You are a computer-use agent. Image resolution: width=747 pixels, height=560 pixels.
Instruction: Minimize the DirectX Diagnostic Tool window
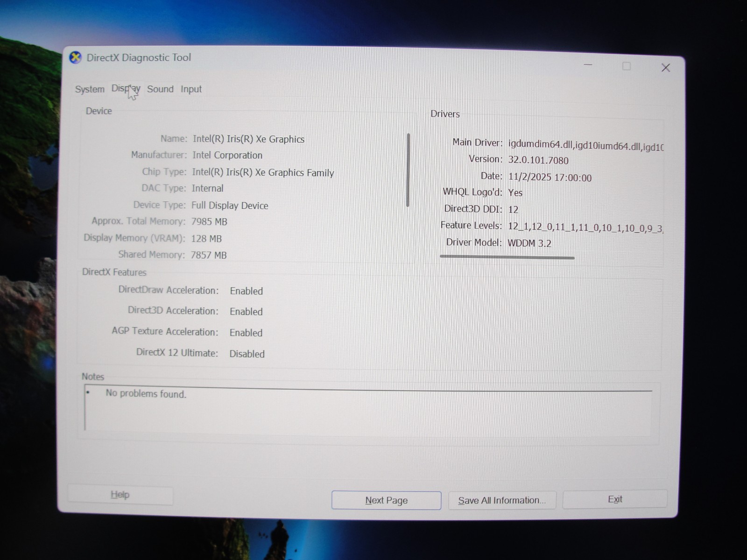pyautogui.click(x=588, y=65)
